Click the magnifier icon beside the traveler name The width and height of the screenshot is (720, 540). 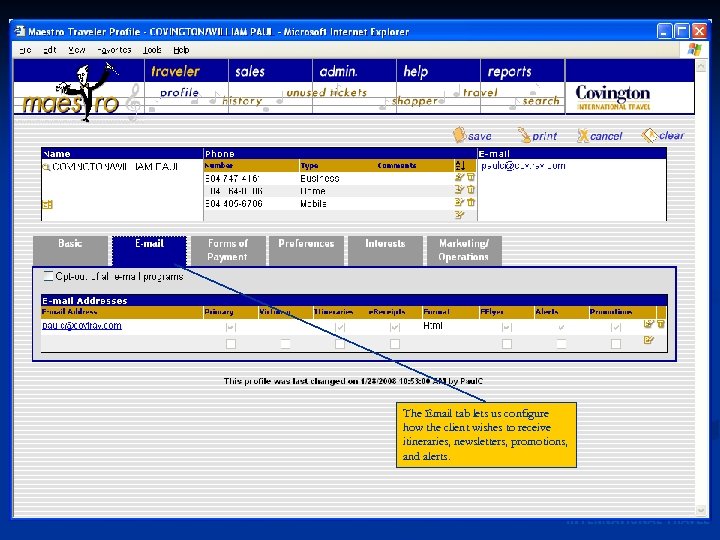pyautogui.click(x=46, y=167)
